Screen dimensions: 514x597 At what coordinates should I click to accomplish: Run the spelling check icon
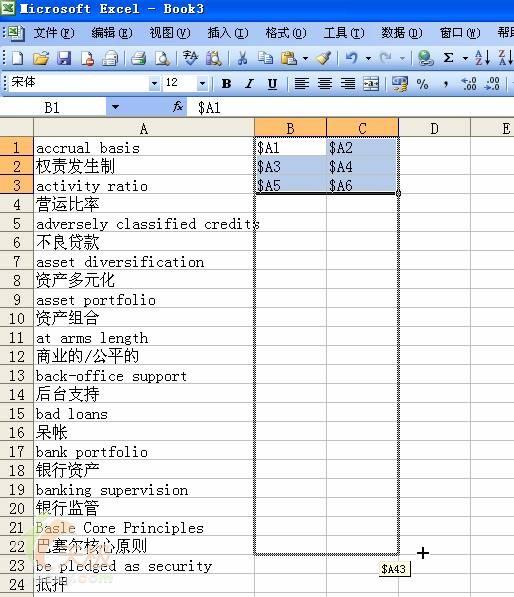pos(190,58)
